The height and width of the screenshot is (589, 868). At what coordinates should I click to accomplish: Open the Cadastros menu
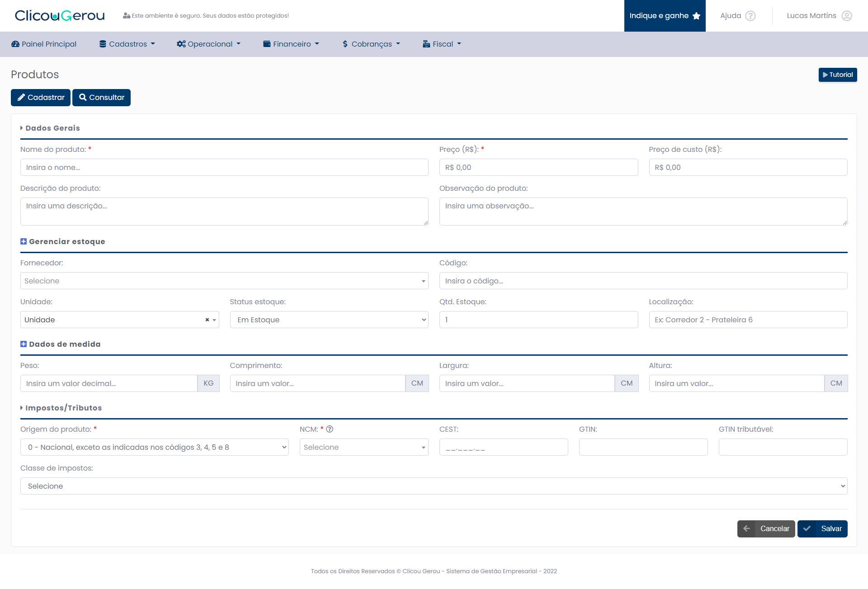click(127, 44)
